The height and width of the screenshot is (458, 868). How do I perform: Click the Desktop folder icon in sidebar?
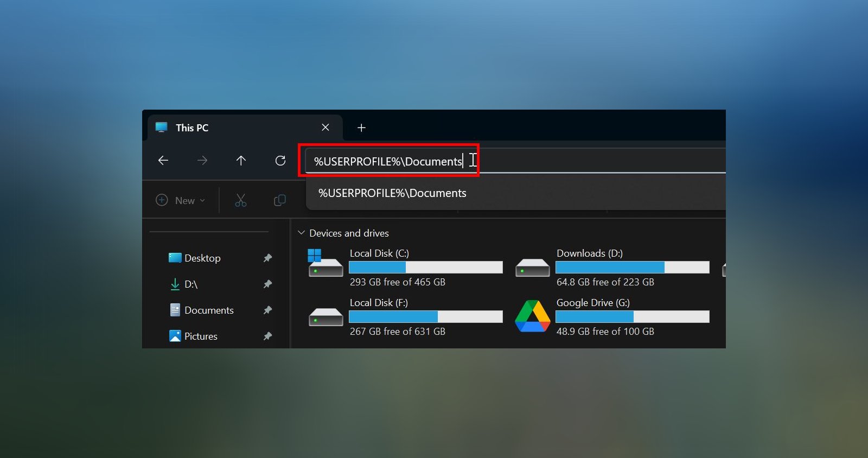click(x=175, y=258)
